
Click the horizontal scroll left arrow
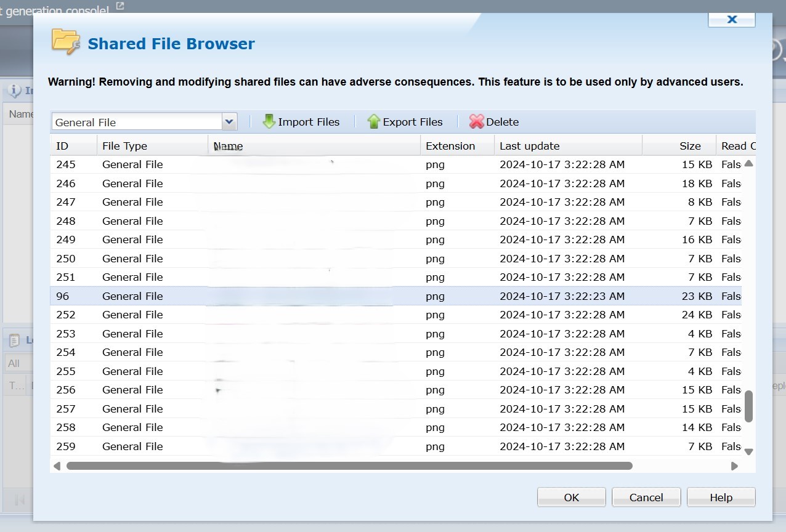point(57,466)
